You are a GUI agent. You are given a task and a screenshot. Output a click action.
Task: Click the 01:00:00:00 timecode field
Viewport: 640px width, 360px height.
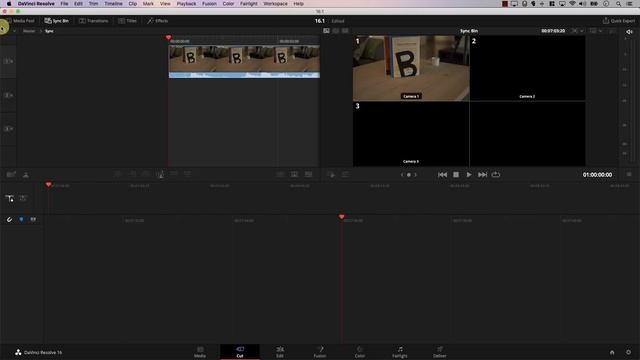click(597, 175)
